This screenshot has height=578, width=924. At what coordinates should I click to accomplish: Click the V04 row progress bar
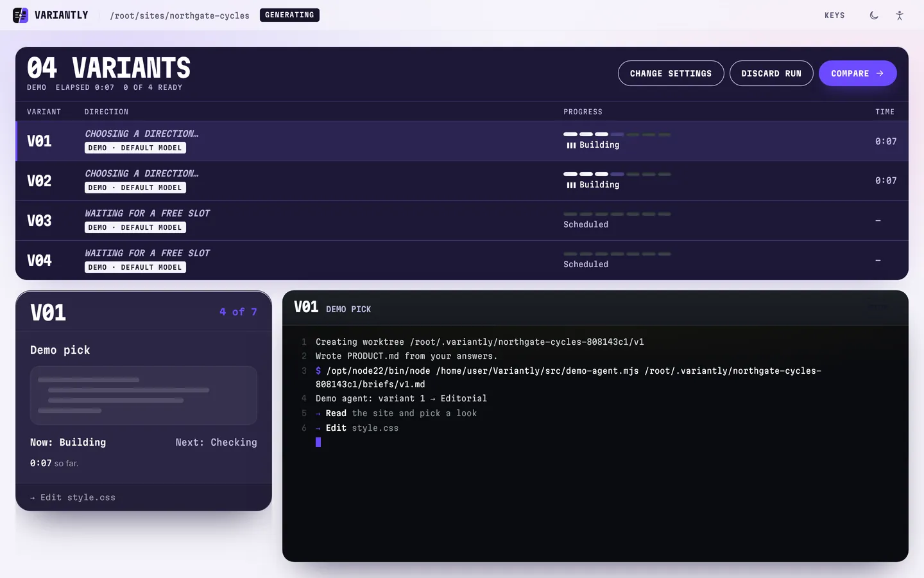tap(617, 254)
